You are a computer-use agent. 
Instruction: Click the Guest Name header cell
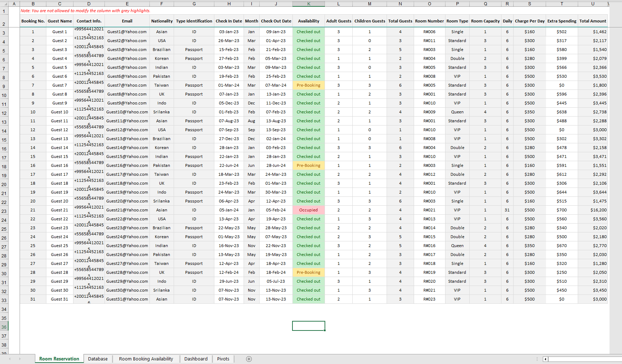[x=60, y=21]
